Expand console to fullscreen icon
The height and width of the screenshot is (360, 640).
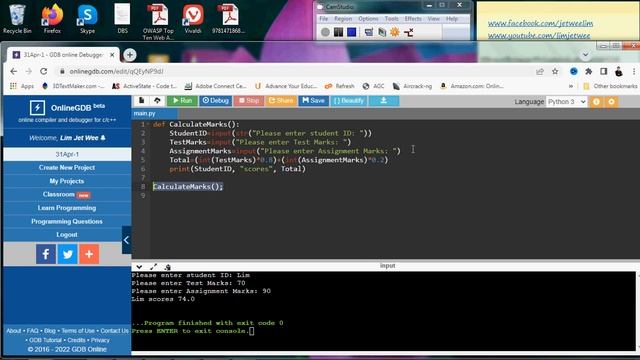tap(153, 267)
